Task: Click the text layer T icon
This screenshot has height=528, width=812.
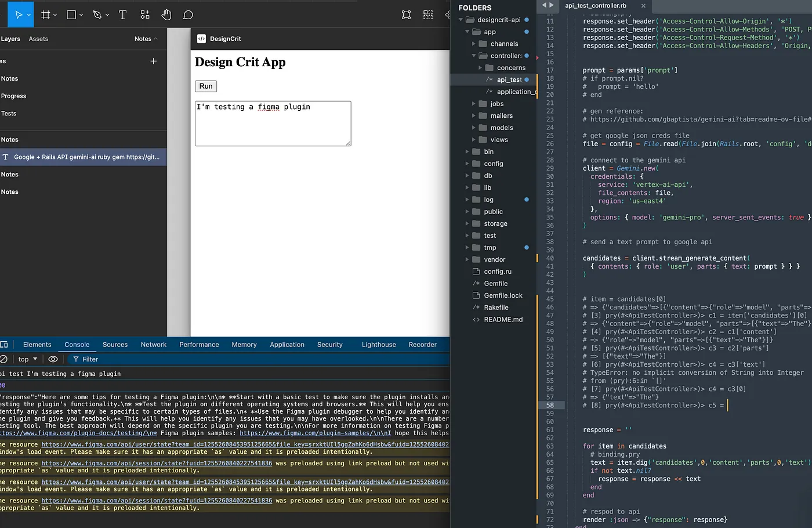Action: (5, 157)
